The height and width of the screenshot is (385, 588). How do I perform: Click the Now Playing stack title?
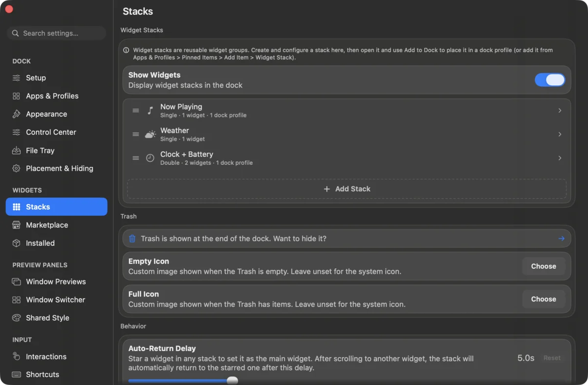tap(181, 106)
